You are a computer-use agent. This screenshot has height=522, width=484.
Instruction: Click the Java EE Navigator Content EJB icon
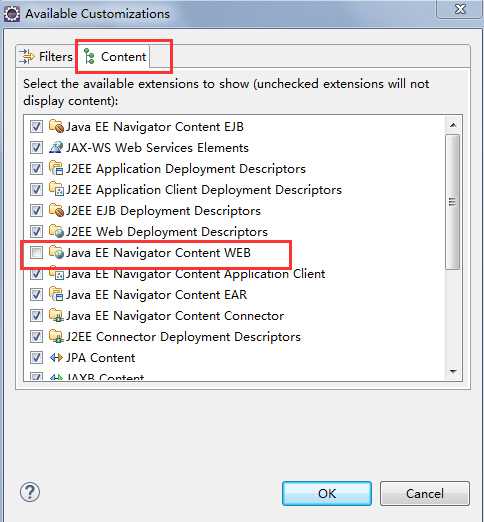(x=56, y=126)
